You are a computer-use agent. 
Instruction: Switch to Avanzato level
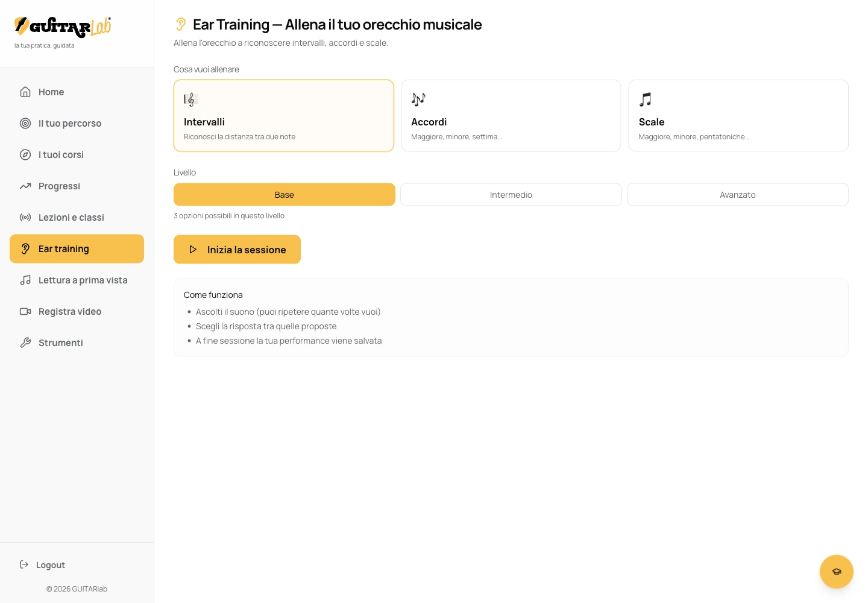pos(738,195)
